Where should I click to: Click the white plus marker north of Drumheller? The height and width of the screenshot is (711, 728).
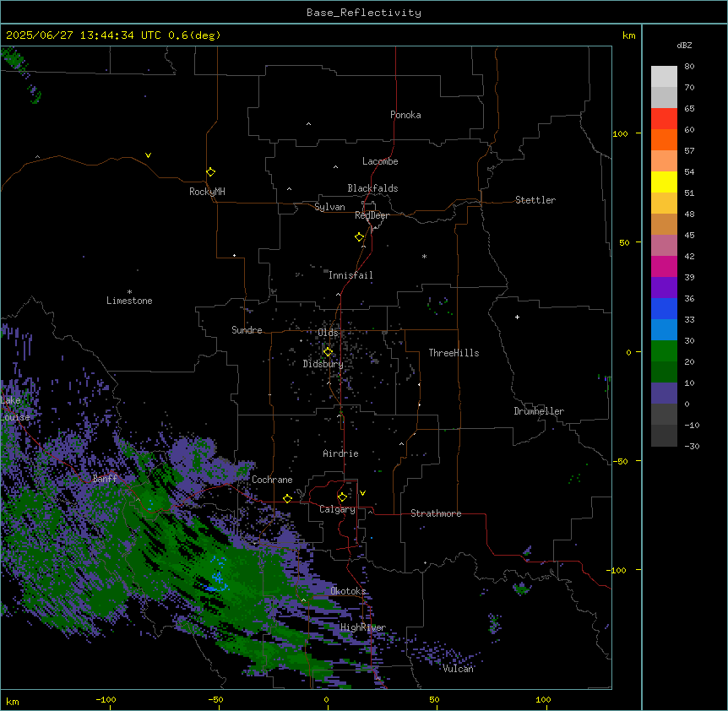517,317
